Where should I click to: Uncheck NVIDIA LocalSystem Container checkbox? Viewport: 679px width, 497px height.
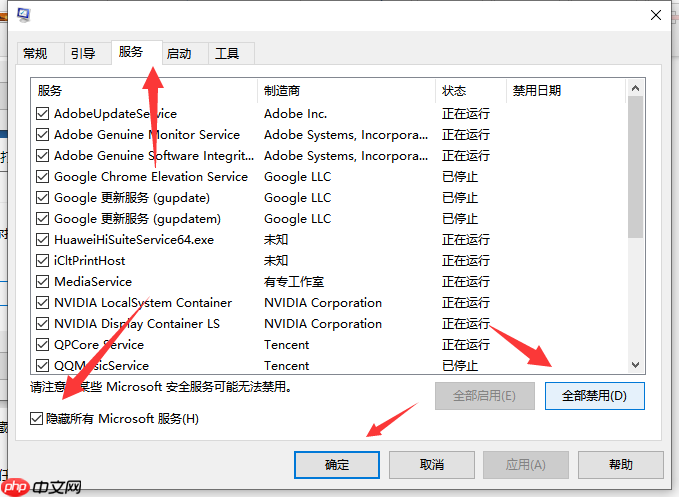click(42, 303)
